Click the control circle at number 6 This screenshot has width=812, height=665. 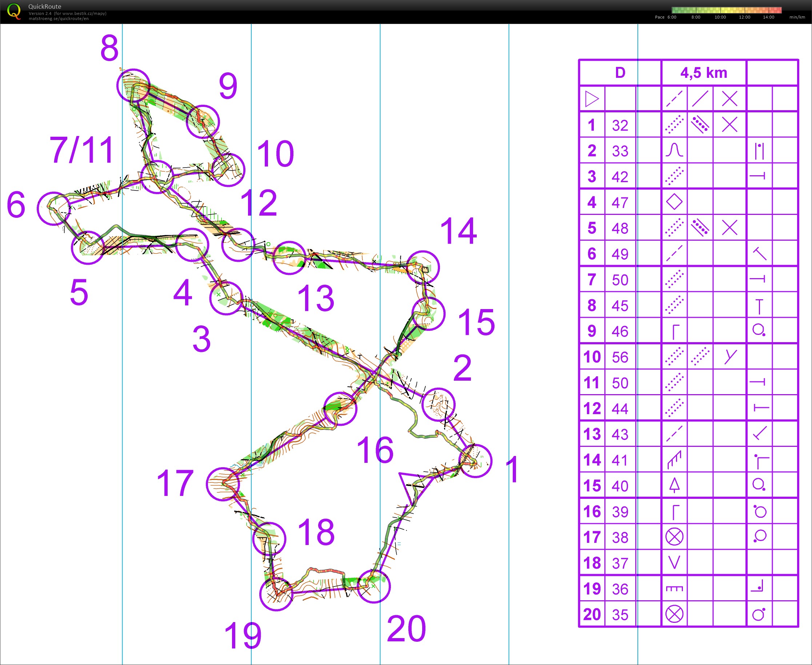point(53,208)
